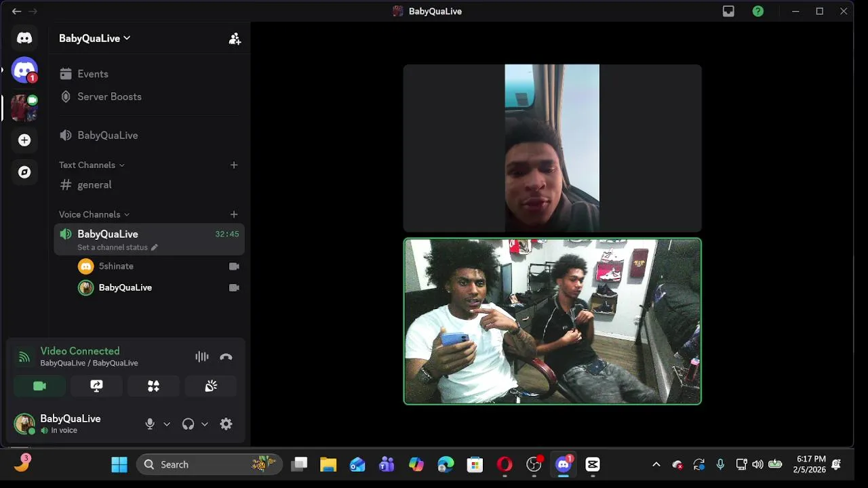Open the Discord help icon
868x488 pixels.
click(x=758, y=11)
